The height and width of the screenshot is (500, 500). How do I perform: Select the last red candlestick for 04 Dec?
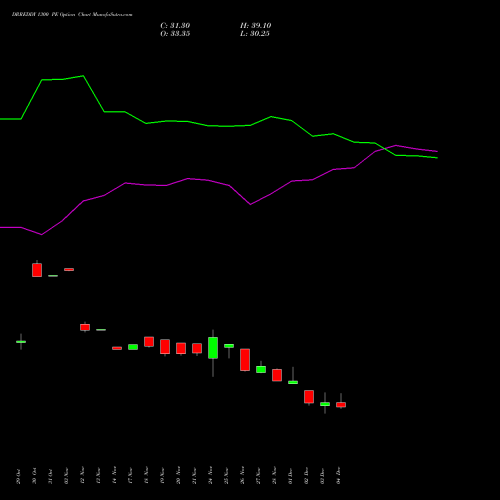tap(341, 405)
